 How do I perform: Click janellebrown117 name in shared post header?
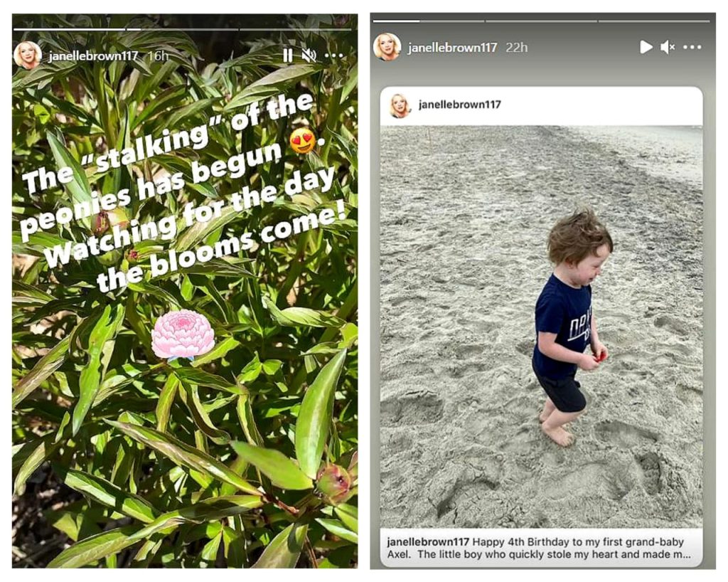[460, 105]
